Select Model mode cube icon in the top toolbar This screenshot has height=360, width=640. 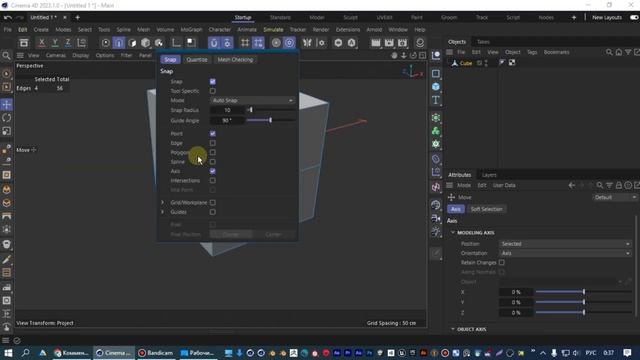tap(145, 42)
